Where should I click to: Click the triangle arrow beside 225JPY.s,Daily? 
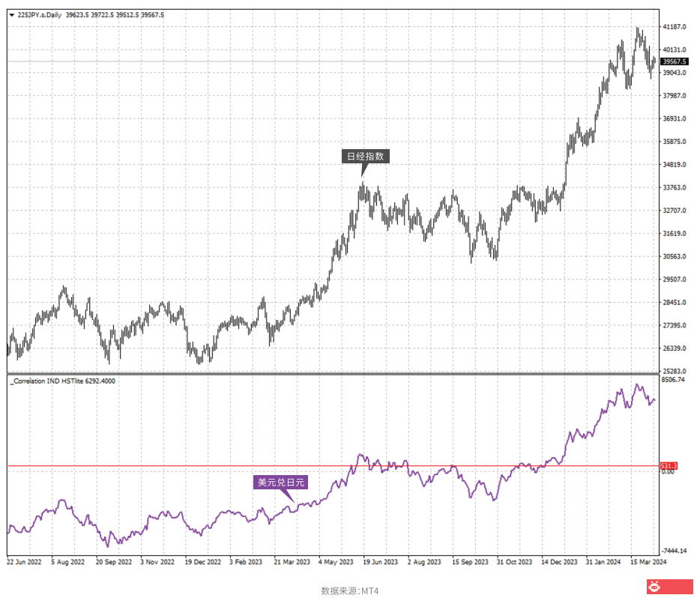click(11, 15)
